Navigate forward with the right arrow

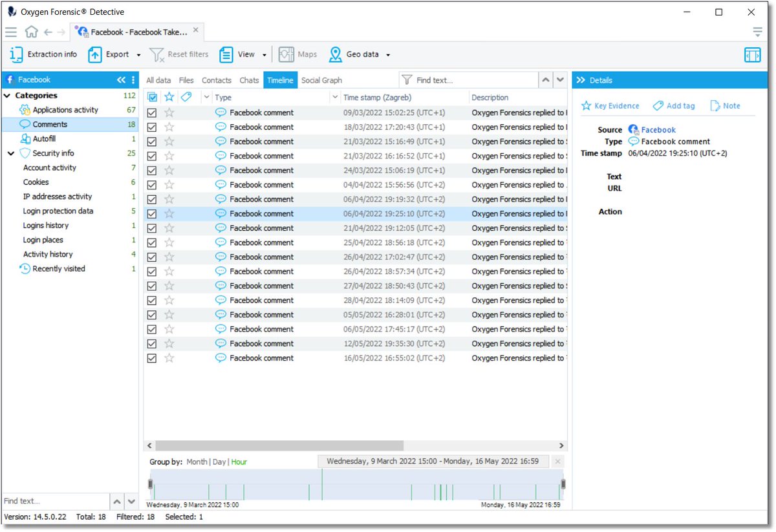tap(61, 32)
